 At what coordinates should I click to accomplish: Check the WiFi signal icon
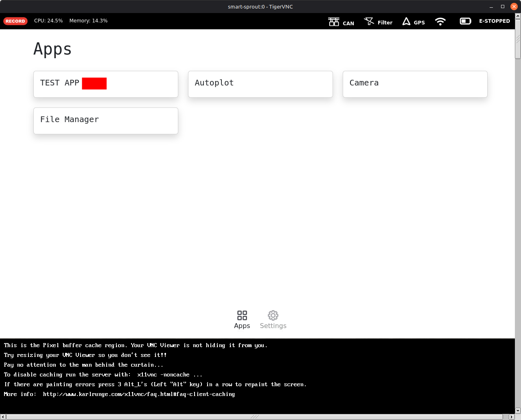pos(440,22)
